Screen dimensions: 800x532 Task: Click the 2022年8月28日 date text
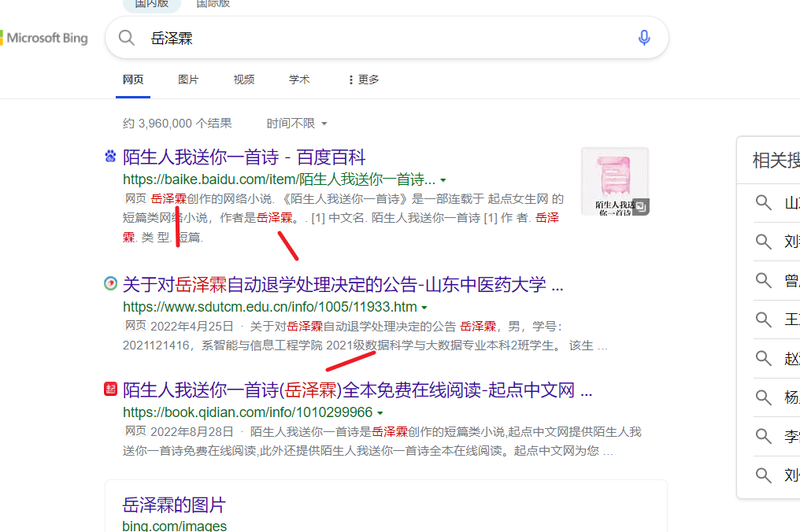click(x=192, y=432)
